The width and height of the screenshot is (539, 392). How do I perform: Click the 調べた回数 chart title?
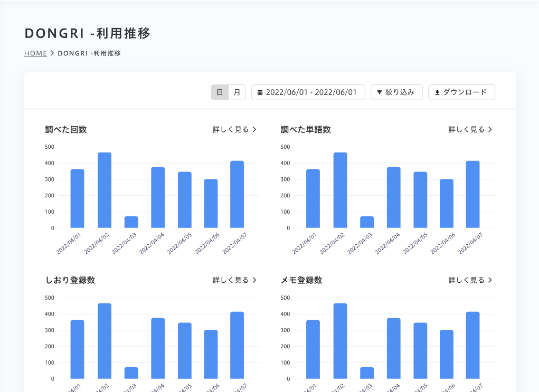coord(66,129)
